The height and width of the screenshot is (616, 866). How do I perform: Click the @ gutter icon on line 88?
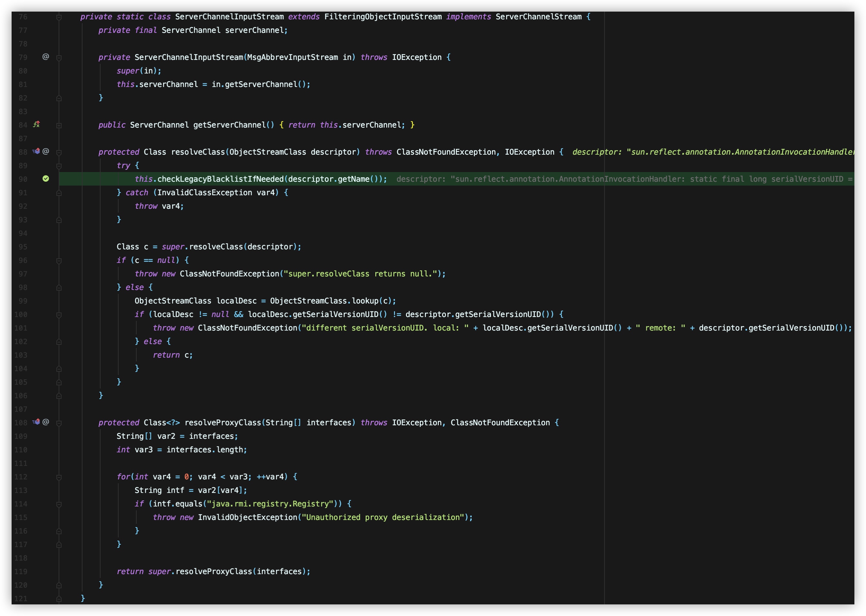(45, 151)
